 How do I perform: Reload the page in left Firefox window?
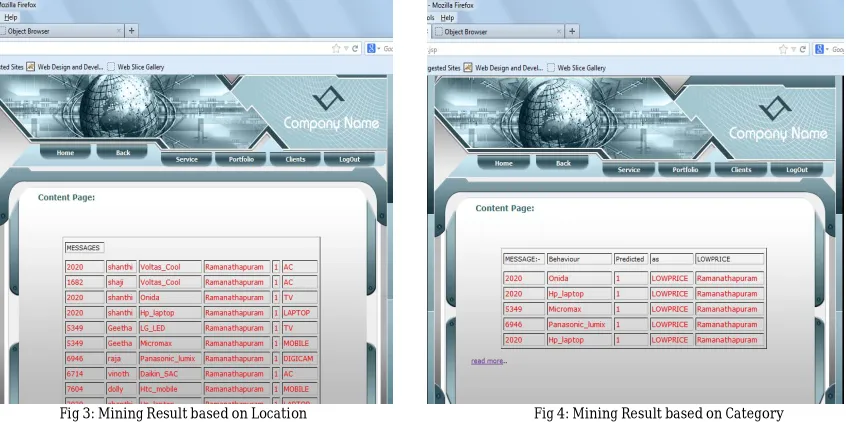355,49
